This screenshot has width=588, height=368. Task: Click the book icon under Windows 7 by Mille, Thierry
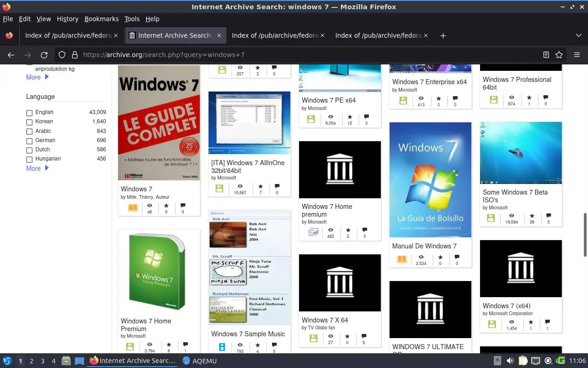(133, 208)
